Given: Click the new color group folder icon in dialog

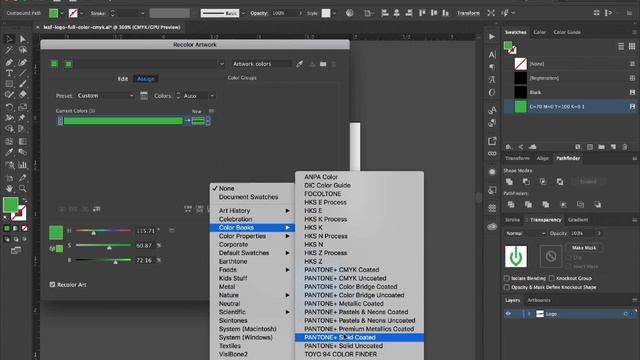Looking at the screenshot, I should [323, 64].
